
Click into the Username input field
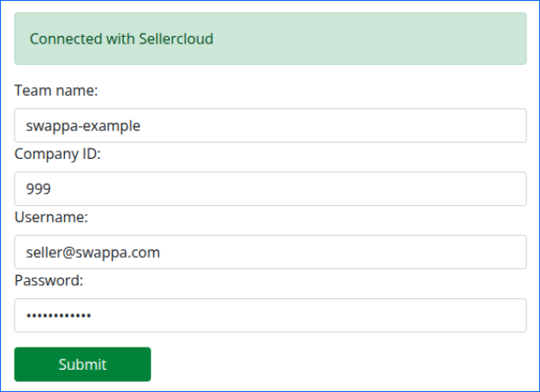[270, 252]
